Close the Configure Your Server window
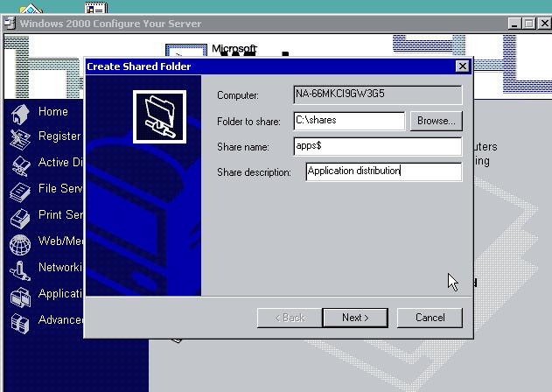This screenshot has height=392, width=552. point(544,24)
